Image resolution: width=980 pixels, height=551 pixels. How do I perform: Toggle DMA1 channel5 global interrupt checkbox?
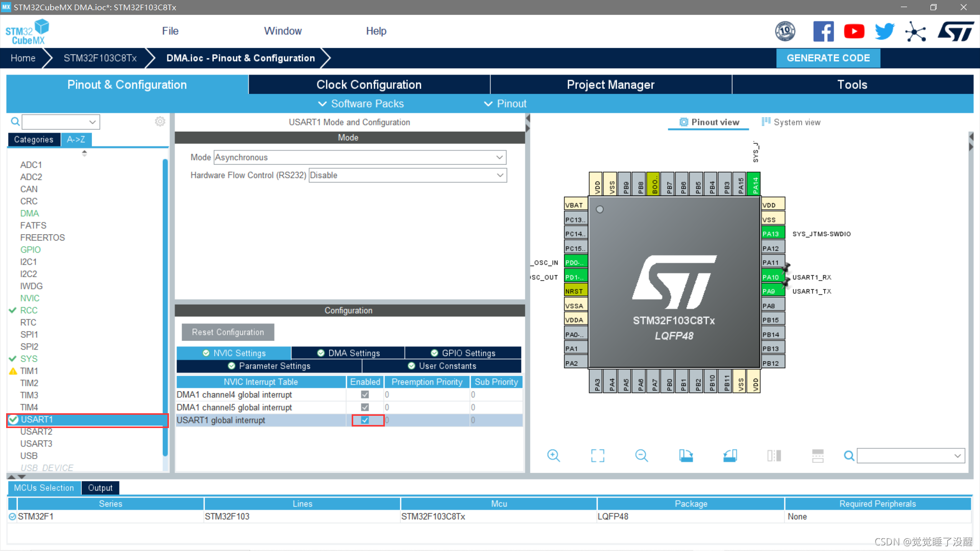(x=365, y=408)
